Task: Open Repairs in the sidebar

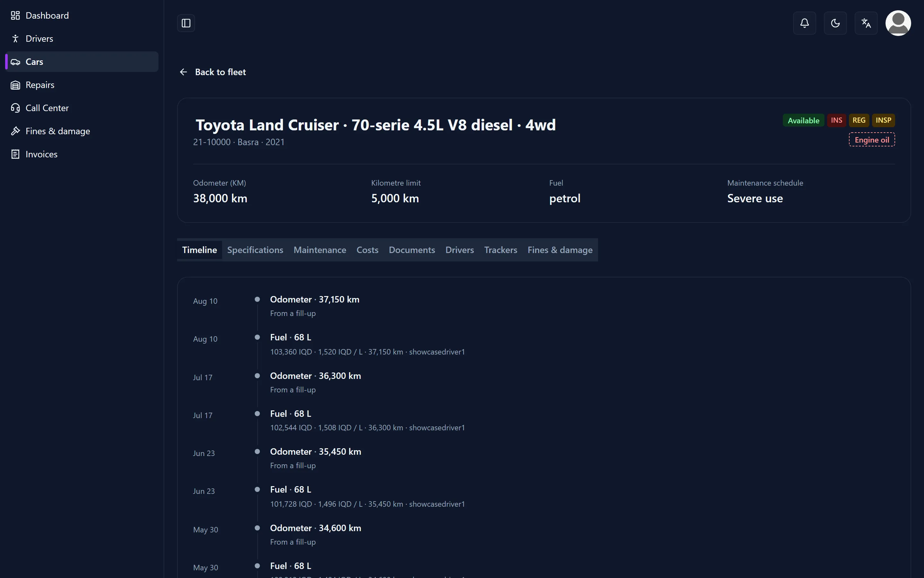Action: click(x=82, y=85)
